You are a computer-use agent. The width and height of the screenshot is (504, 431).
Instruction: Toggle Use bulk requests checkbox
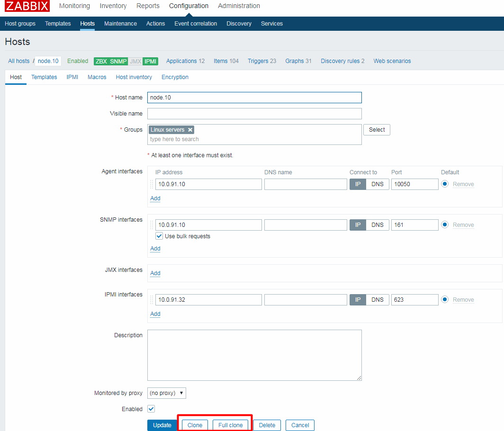pyautogui.click(x=159, y=236)
